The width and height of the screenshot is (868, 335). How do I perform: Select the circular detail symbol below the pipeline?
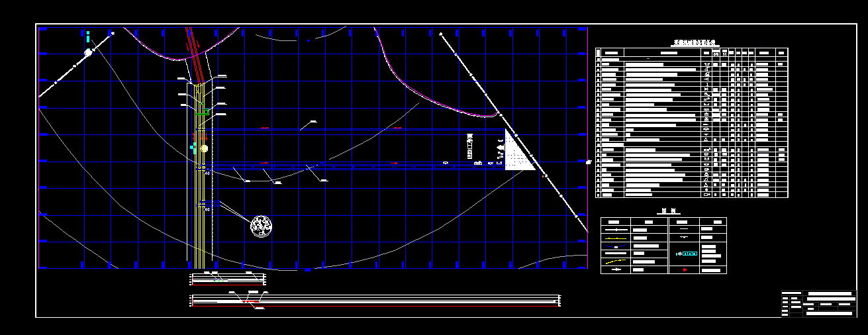pos(261,226)
